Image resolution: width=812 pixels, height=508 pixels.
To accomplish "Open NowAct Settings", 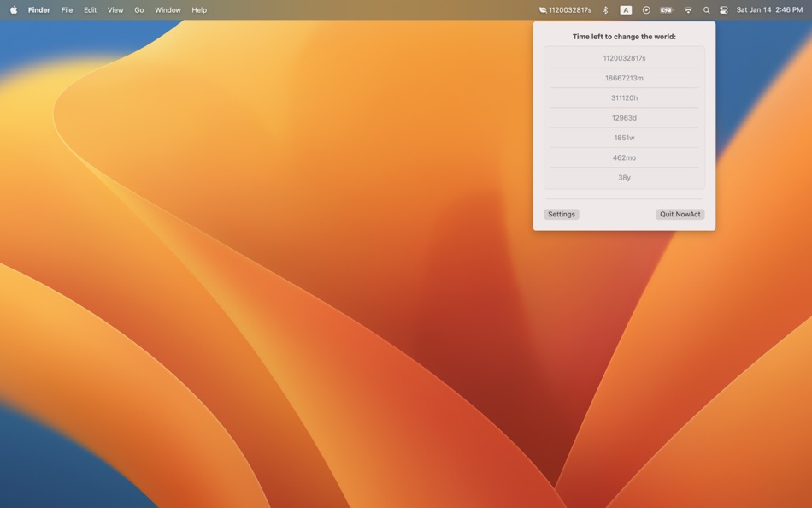I will (x=562, y=214).
